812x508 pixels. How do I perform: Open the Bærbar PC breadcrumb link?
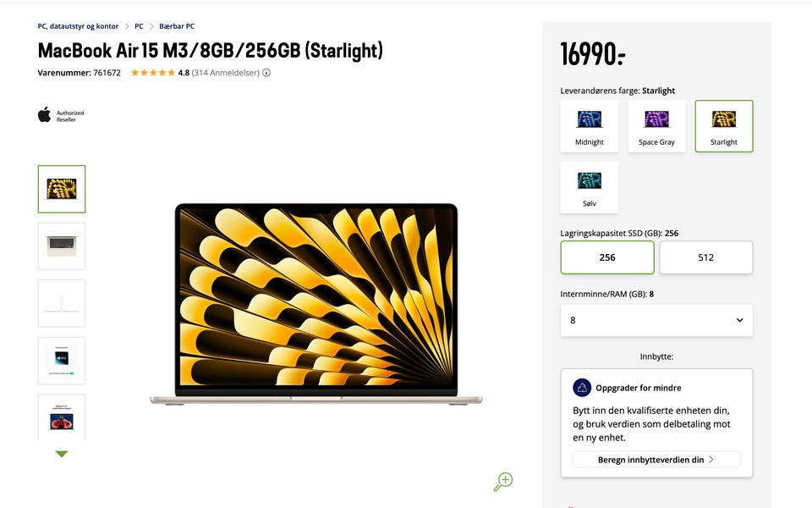pyautogui.click(x=177, y=26)
